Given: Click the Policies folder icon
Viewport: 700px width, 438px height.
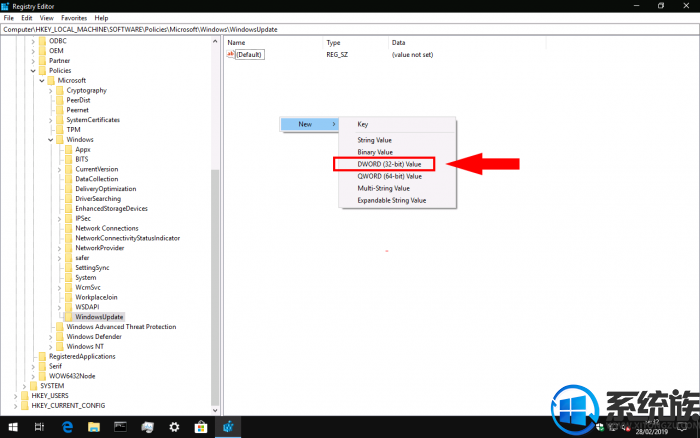Looking at the screenshot, I should click(42, 70).
